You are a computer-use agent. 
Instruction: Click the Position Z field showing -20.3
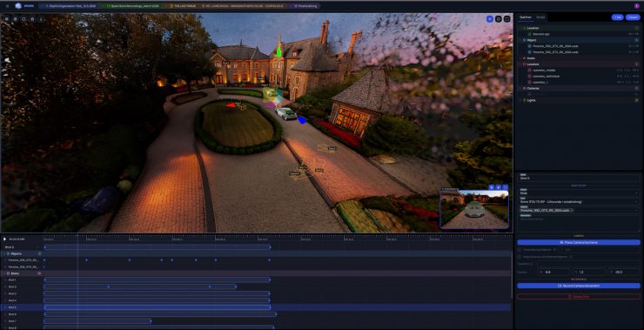click(x=624, y=272)
